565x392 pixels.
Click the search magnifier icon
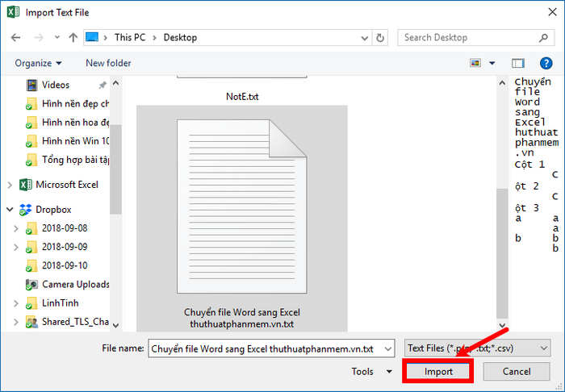[x=544, y=37]
